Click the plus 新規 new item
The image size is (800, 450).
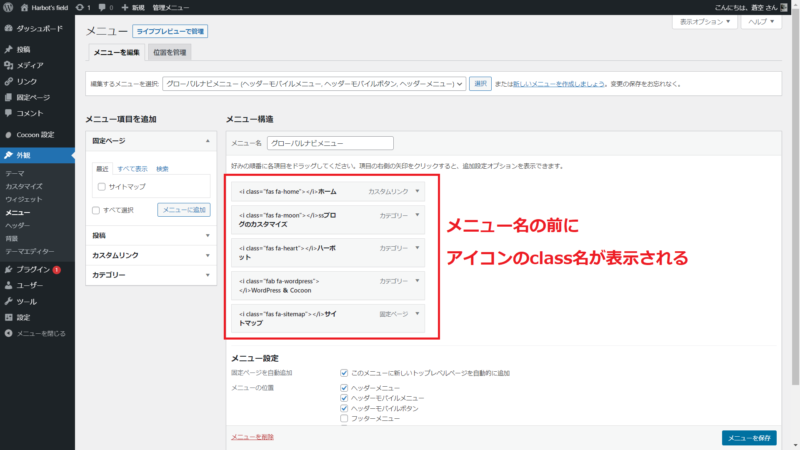coord(133,7)
